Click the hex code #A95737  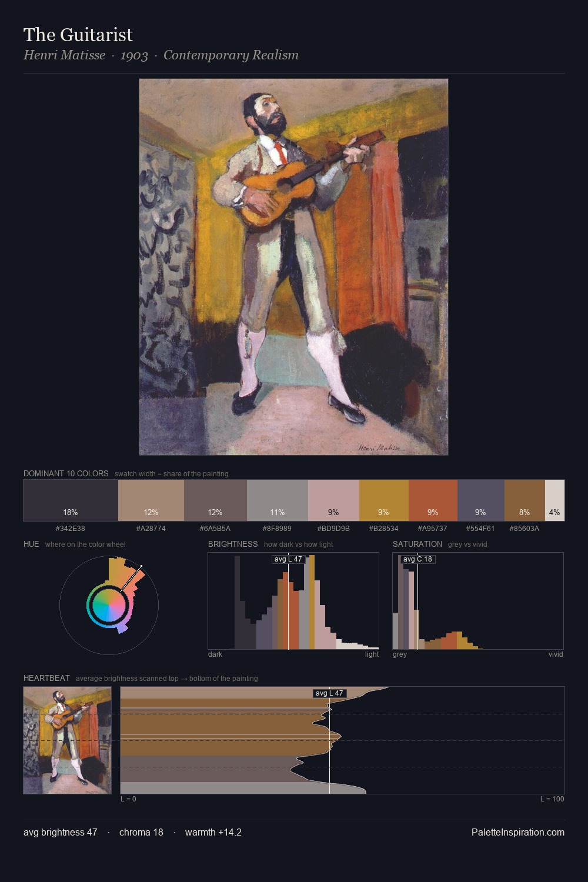(x=433, y=529)
